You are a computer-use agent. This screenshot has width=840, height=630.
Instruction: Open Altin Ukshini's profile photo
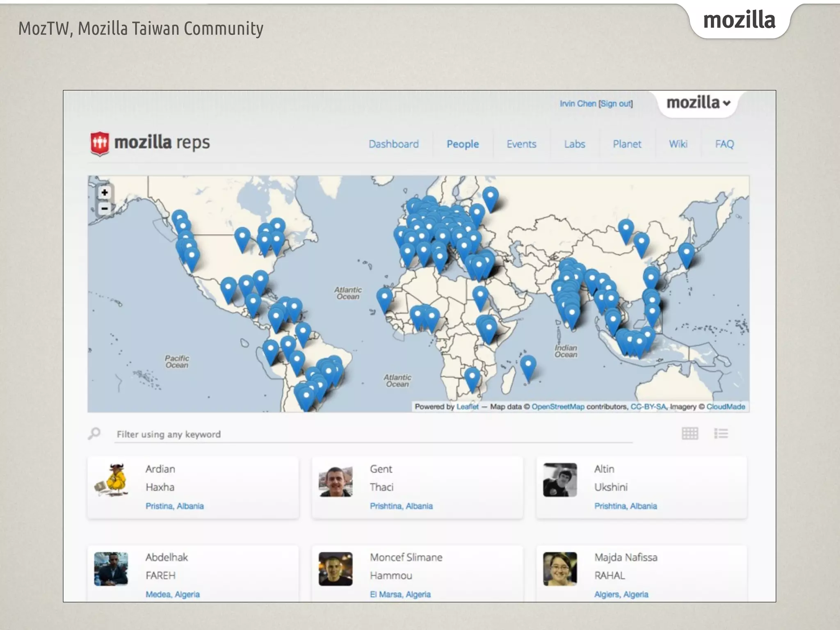click(x=560, y=480)
